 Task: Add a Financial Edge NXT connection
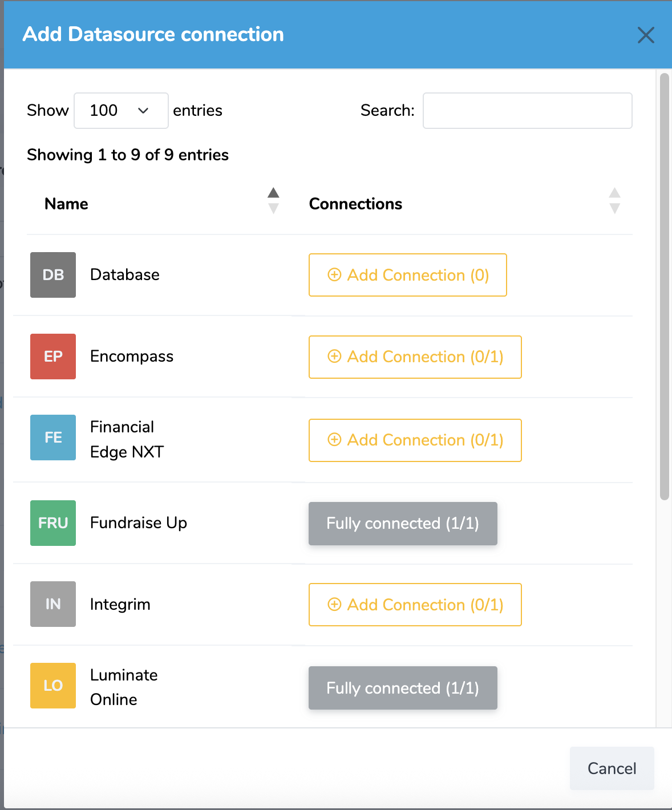415,440
